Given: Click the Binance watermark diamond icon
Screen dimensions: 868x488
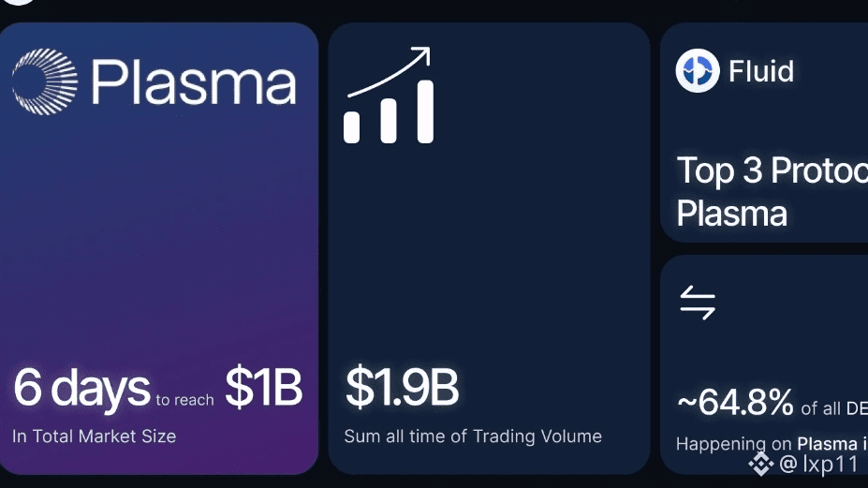Looking at the screenshot, I should [x=761, y=464].
